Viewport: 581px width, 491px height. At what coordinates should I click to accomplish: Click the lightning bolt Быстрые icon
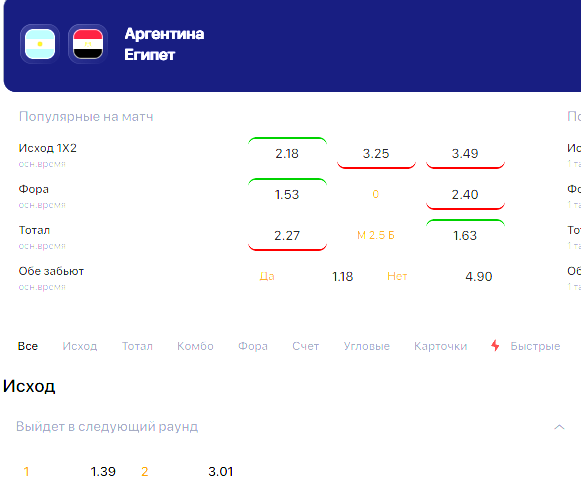495,345
